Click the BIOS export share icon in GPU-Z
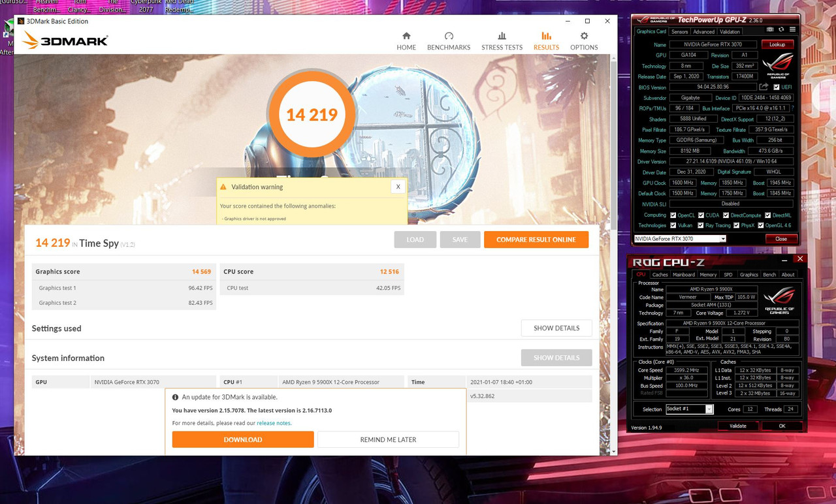Screen dimensions: 836x504 [764, 87]
